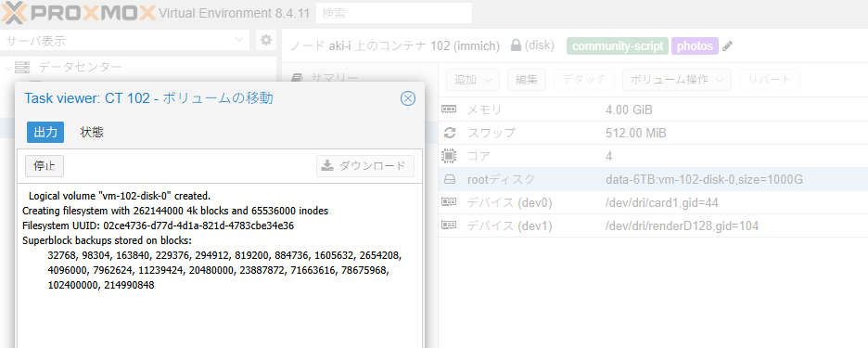
Task: Click the 編集 button
Action: click(x=527, y=80)
